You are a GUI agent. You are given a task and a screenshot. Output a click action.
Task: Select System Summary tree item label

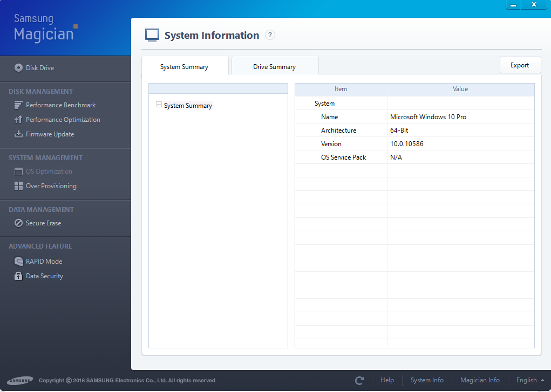point(188,105)
